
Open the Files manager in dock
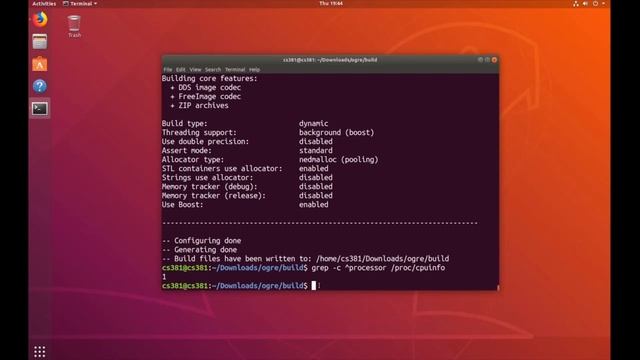tap(40, 42)
